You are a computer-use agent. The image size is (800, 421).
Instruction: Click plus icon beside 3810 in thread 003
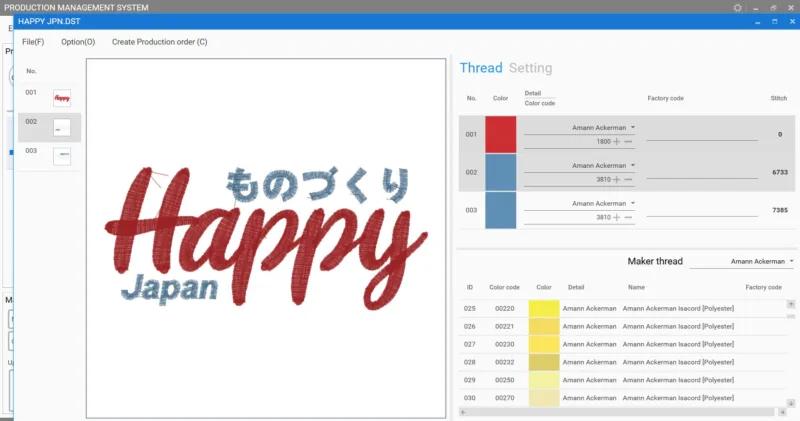tap(616, 217)
